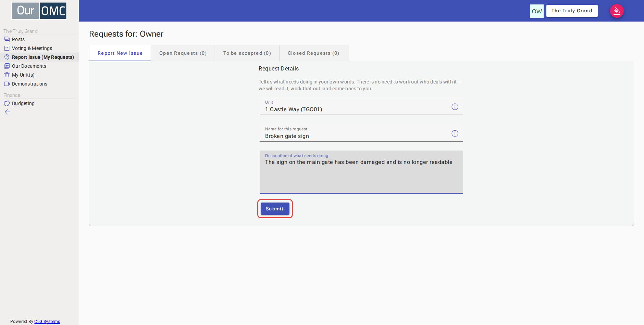Click the Our Documents sidebar icon
644x325 pixels.
[7, 66]
